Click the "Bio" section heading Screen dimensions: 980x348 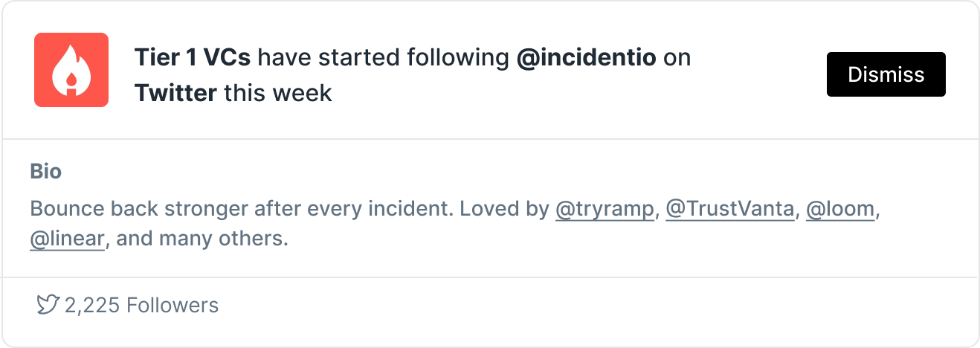click(46, 172)
